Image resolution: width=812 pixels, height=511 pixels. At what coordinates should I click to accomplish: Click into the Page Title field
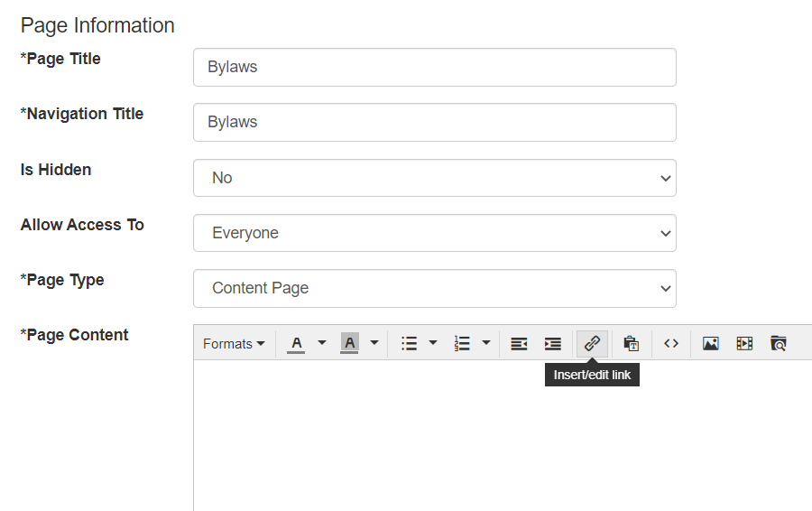pos(435,68)
